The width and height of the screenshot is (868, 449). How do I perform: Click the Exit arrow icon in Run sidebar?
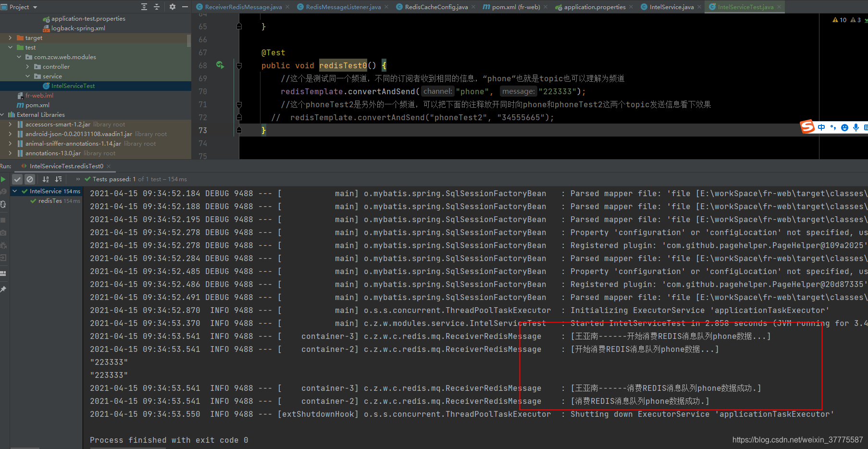pyautogui.click(x=3, y=258)
